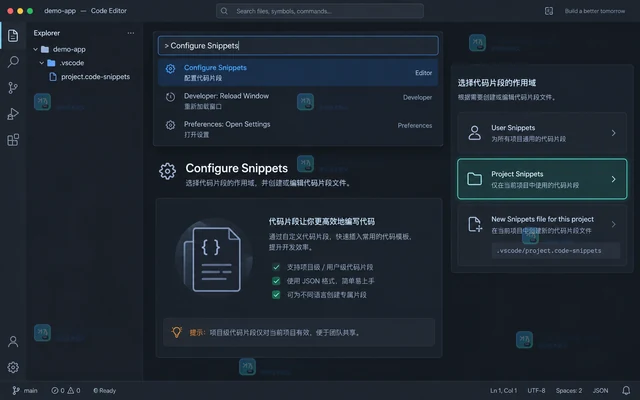Toggle the 使用 JSON 格式 checkbox
This screenshot has height=400, width=640.
point(276,281)
